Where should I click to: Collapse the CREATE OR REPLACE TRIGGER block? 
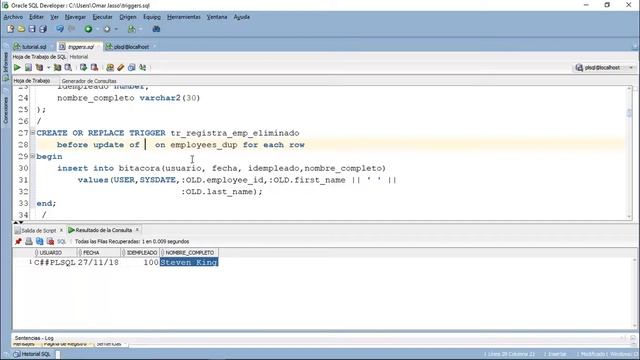point(33,133)
